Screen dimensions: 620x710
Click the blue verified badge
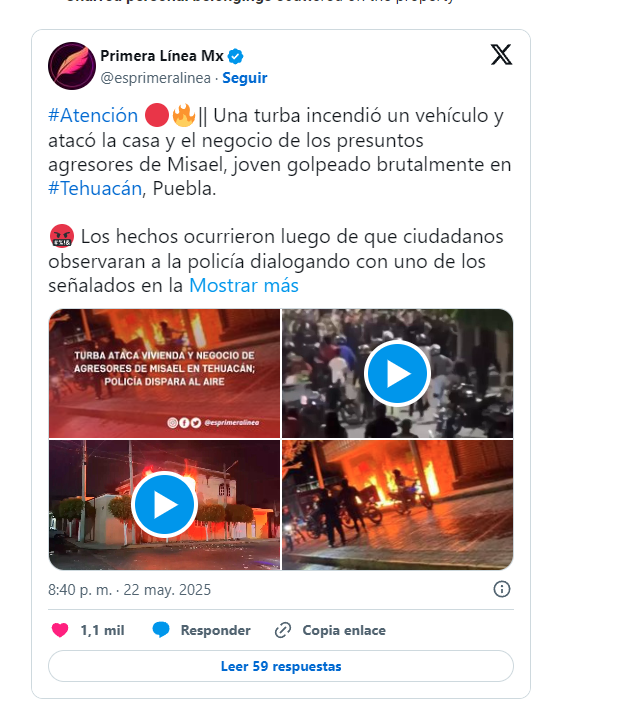(236, 57)
